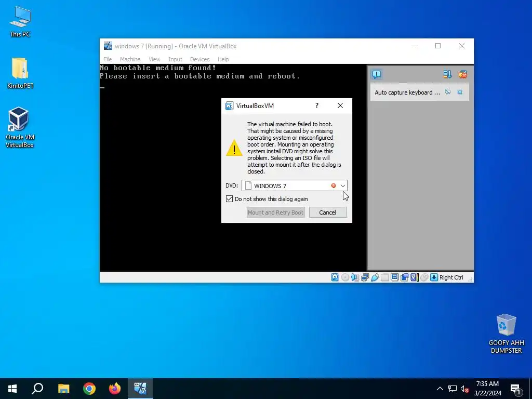Dismiss the Auto capture keyboard notification
The image size is (532, 399).
tap(460, 92)
